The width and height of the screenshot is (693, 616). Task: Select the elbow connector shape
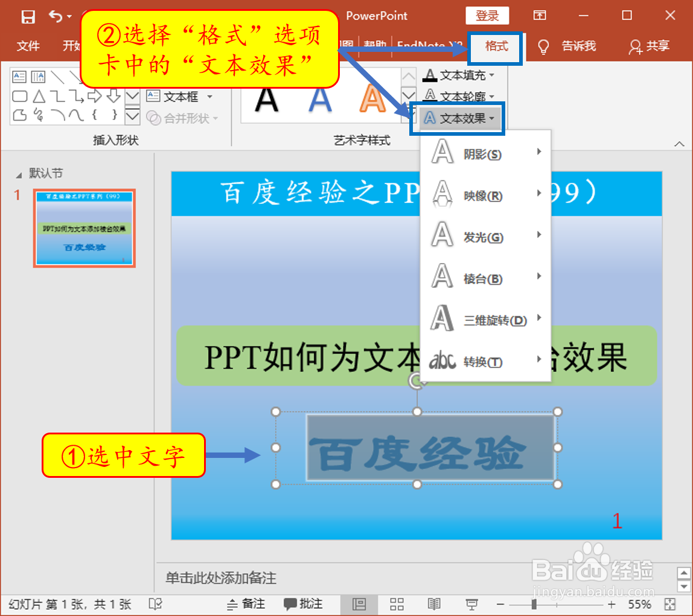pyautogui.click(x=57, y=97)
